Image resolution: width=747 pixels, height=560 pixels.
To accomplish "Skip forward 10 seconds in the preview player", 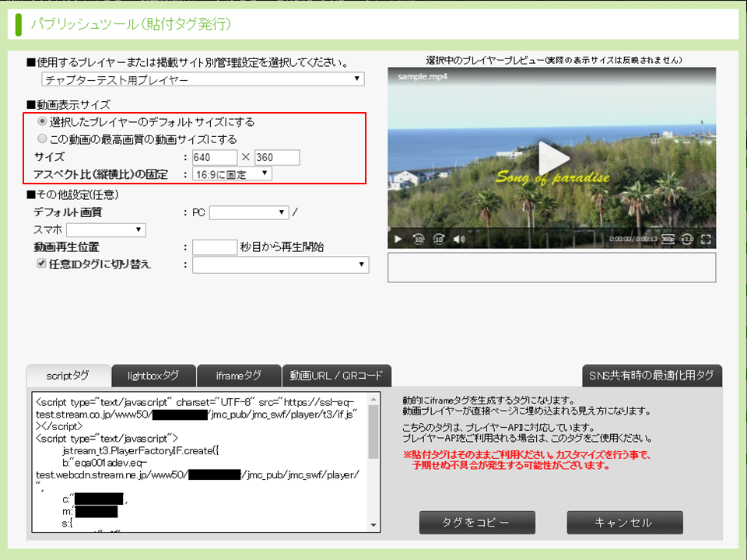I will pos(439,239).
